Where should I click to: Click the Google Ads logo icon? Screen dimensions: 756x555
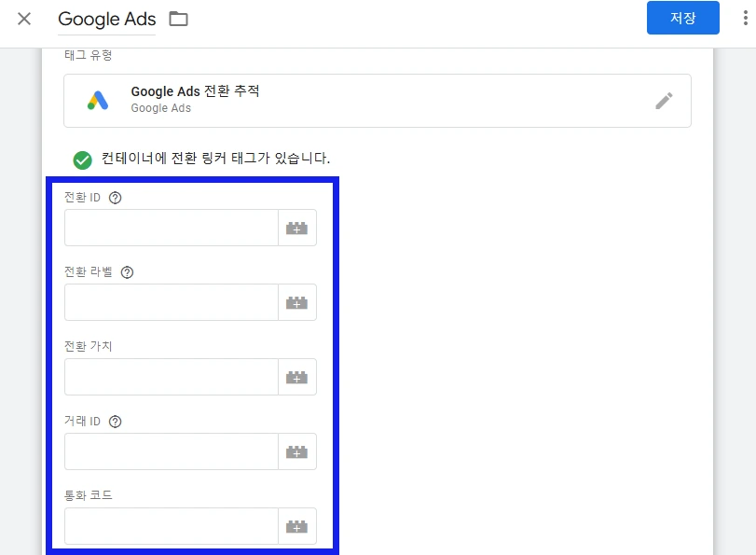(x=98, y=101)
